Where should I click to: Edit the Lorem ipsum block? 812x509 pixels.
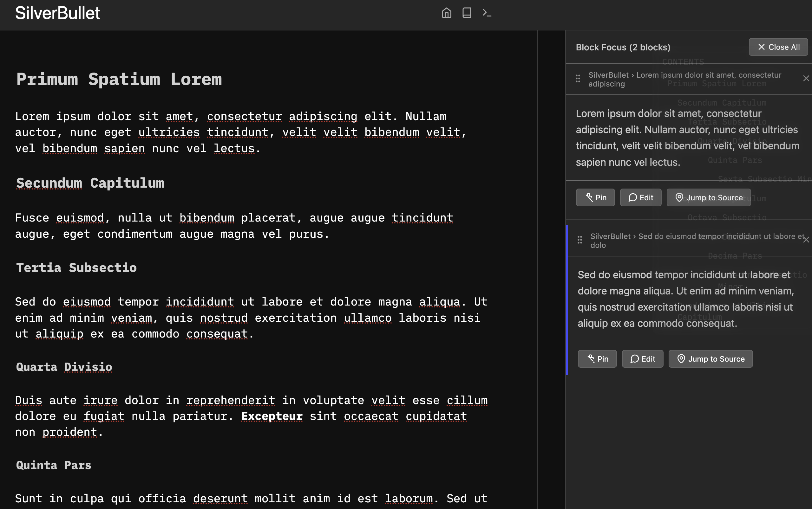[641, 197]
